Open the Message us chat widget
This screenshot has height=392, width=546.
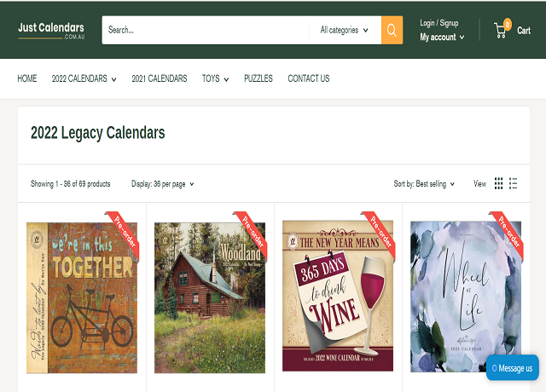pos(513,368)
